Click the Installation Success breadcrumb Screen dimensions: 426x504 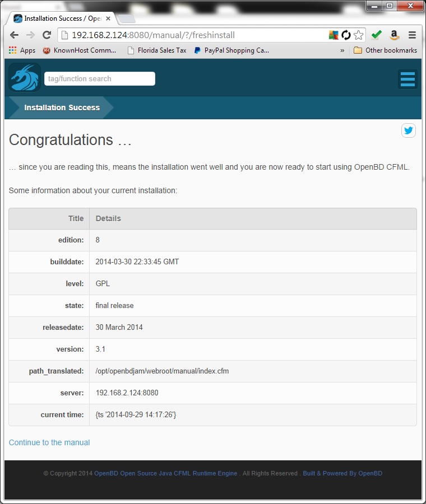tap(62, 108)
